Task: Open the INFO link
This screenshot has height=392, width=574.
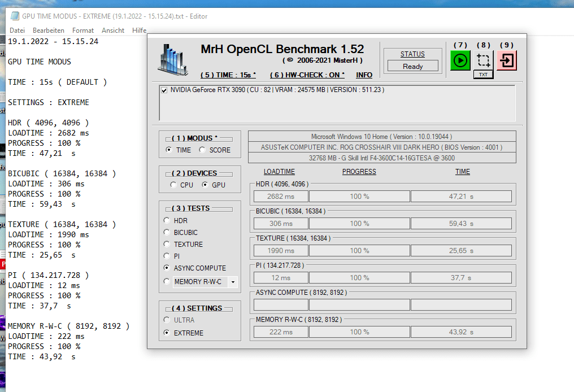Action: click(x=364, y=75)
